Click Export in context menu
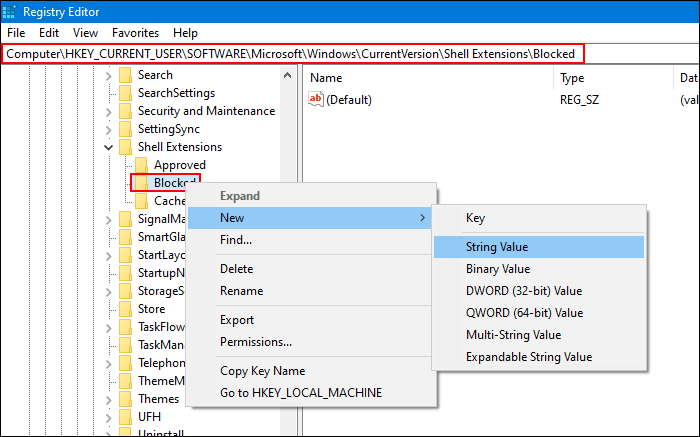Image resolution: width=700 pixels, height=437 pixels. click(310, 320)
